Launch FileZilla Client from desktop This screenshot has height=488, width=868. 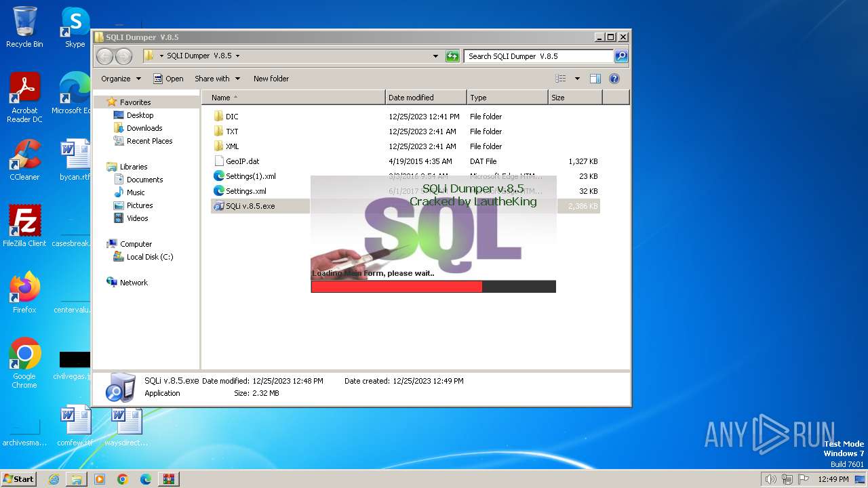(x=24, y=226)
